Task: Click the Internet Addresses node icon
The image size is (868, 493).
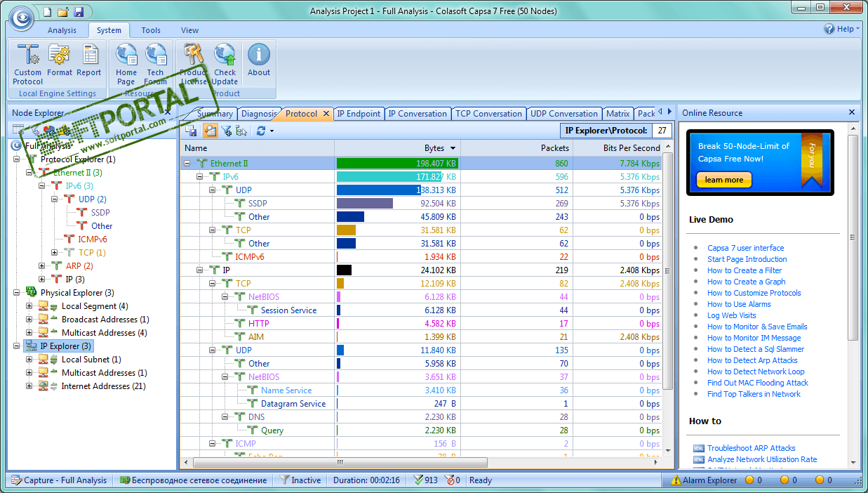Action: [44, 386]
